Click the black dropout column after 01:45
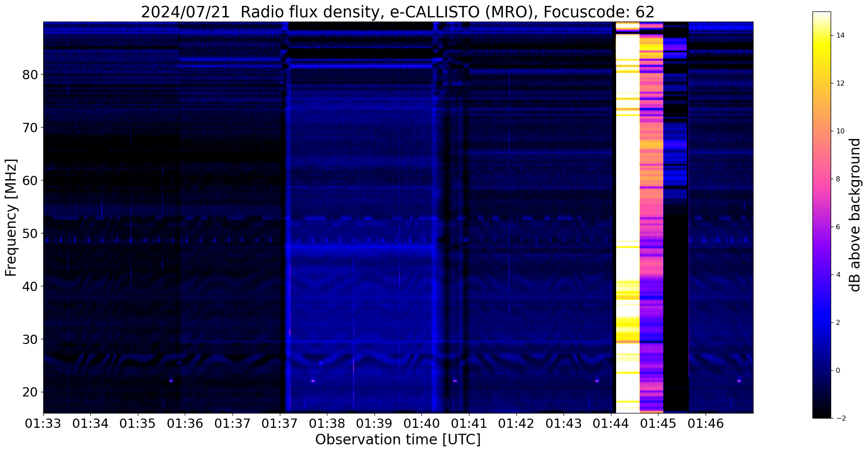 (676, 217)
